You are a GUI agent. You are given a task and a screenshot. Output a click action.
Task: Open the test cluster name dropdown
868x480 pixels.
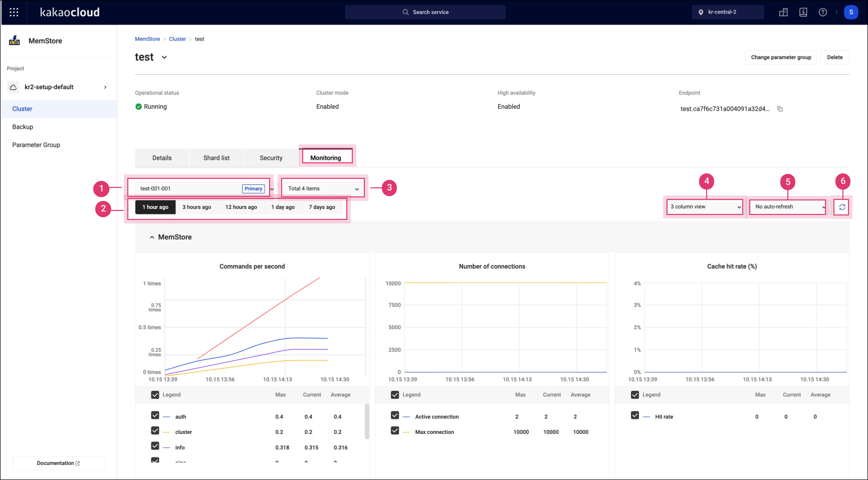pos(164,57)
